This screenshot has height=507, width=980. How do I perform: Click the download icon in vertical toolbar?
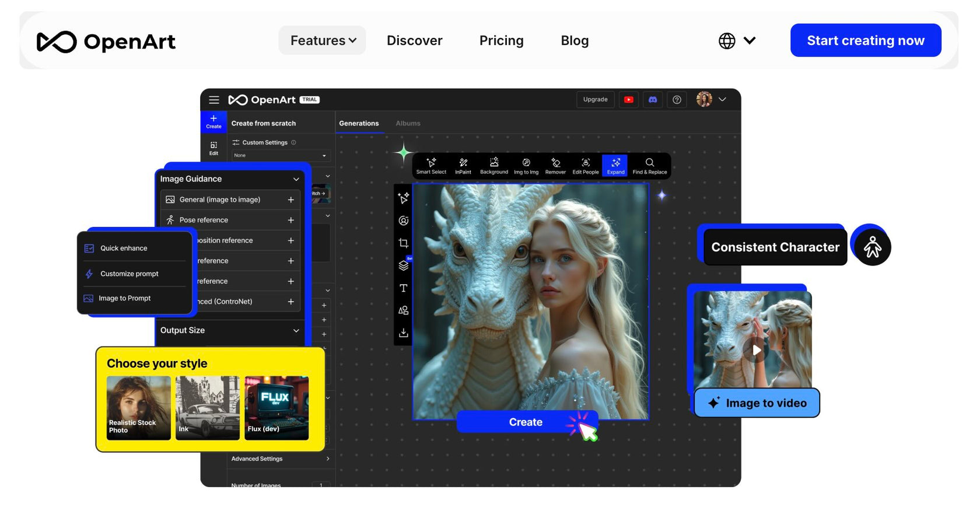[403, 333]
